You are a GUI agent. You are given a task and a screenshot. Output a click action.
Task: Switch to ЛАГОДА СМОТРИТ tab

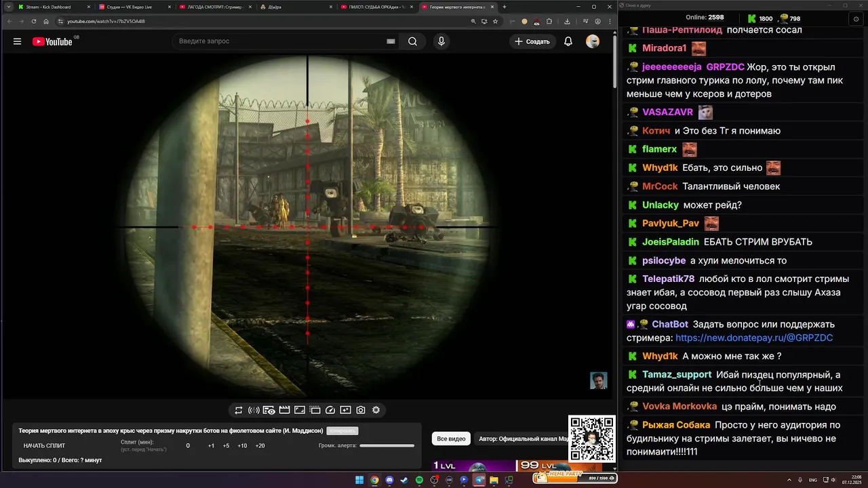point(214,7)
